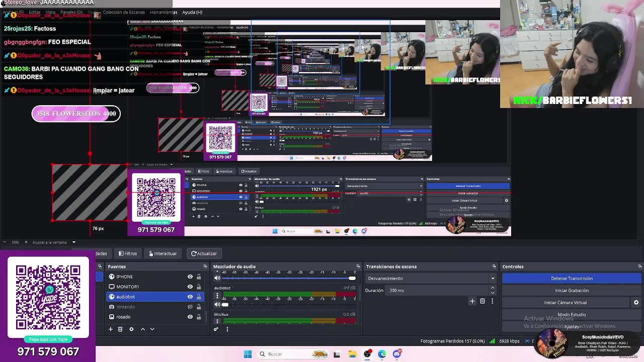
Task: Open Mic/Aux channel three-dot options
Action: (x=217, y=321)
